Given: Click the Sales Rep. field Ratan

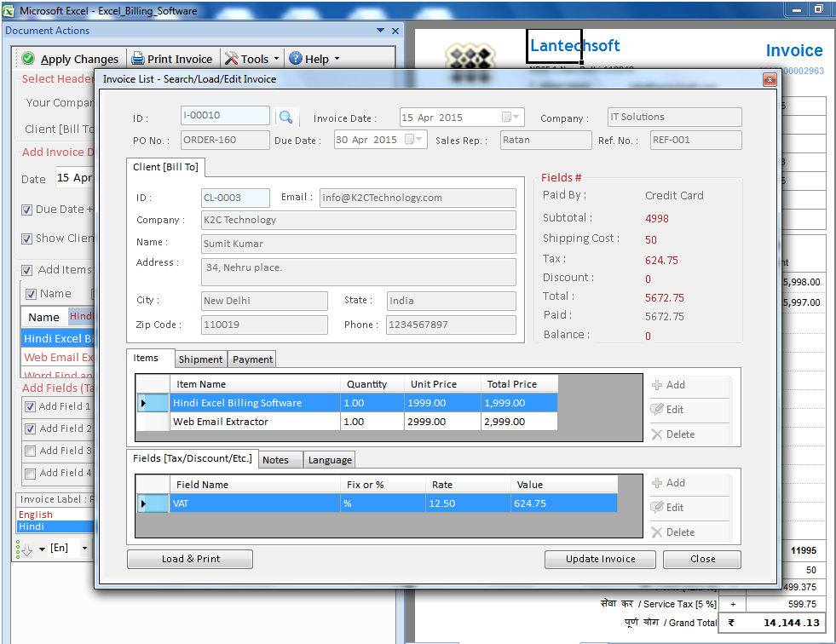Looking at the screenshot, I should 546,140.
